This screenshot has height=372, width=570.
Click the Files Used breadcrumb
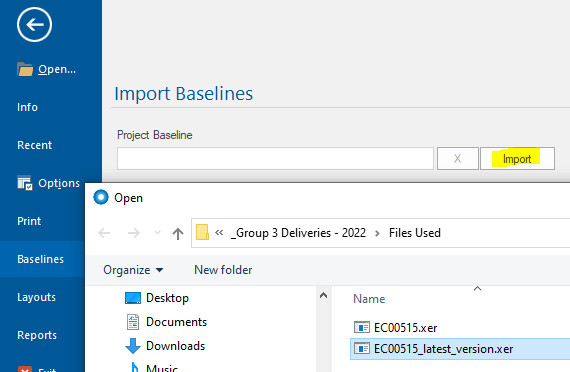[x=415, y=233]
